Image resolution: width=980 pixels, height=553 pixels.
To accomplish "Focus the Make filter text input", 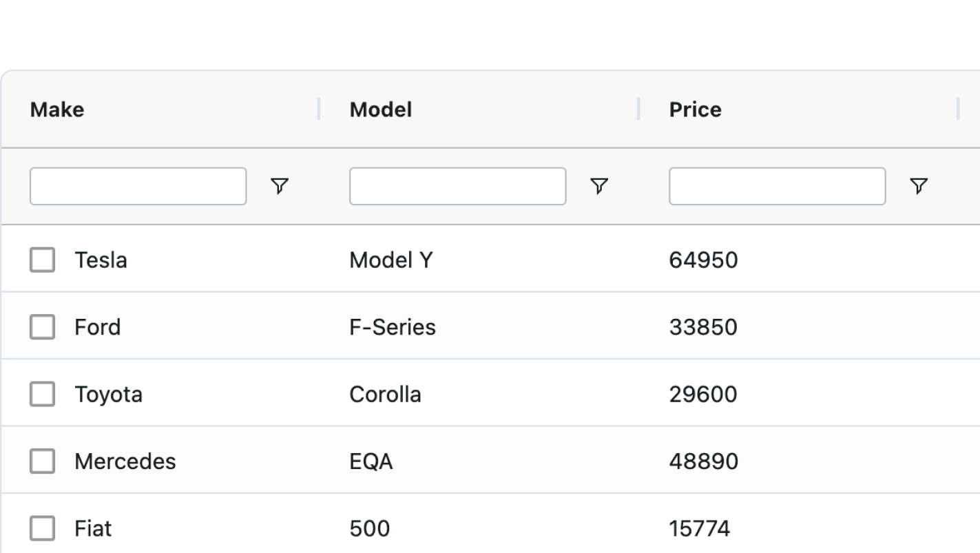I will pos(138,186).
